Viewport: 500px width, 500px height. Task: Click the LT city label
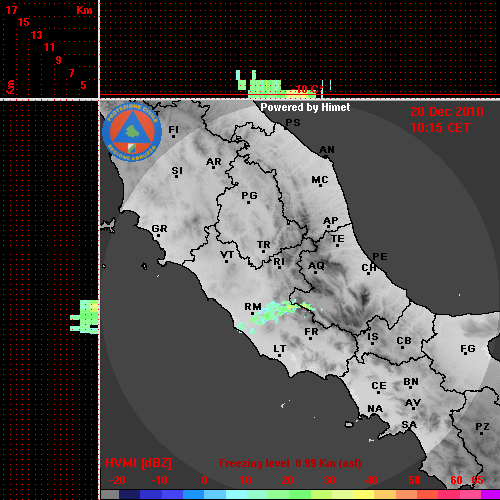point(280,349)
